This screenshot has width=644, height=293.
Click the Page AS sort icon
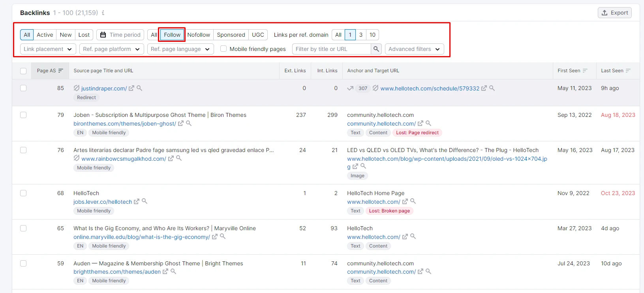click(x=61, y=71)
